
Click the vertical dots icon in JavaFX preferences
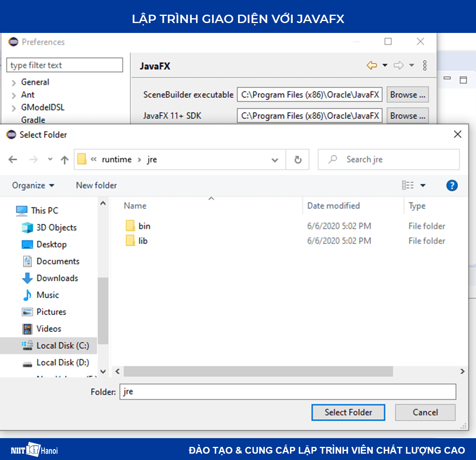tap(425, 65)
